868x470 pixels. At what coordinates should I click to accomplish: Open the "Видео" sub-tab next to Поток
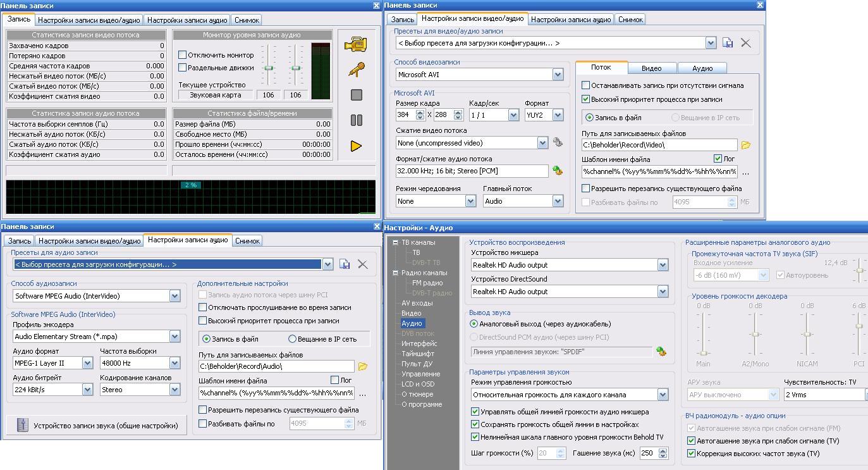[651, 68]
